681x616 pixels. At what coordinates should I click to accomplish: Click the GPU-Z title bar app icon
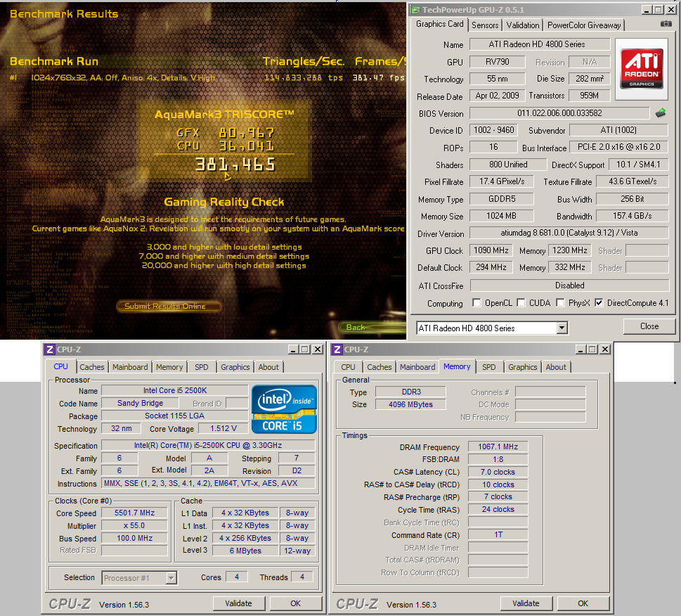point(415,10)
